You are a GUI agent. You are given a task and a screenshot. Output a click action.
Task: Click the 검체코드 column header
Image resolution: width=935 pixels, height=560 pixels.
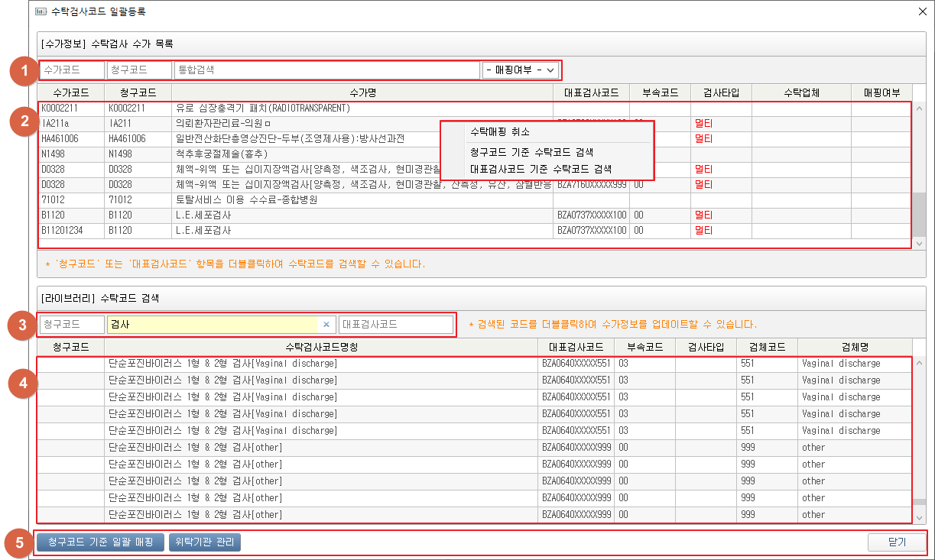(767, 348)
